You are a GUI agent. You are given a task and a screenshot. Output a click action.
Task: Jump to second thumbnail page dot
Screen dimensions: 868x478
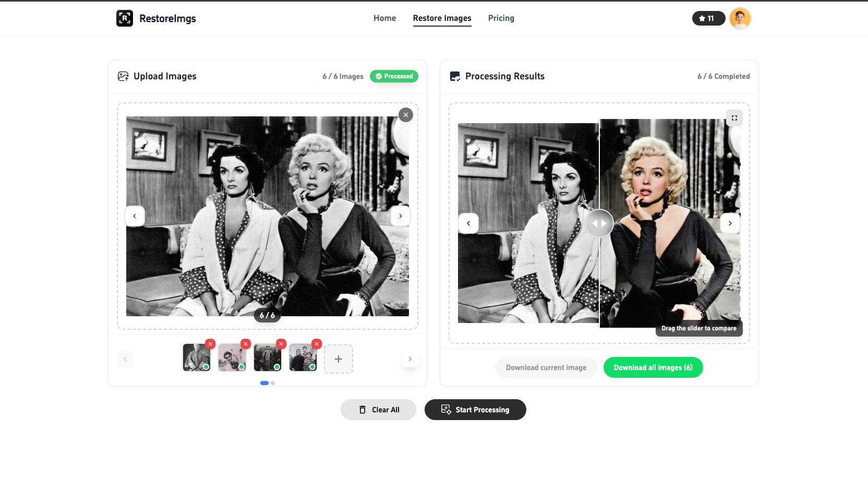[x=273, y=383]
